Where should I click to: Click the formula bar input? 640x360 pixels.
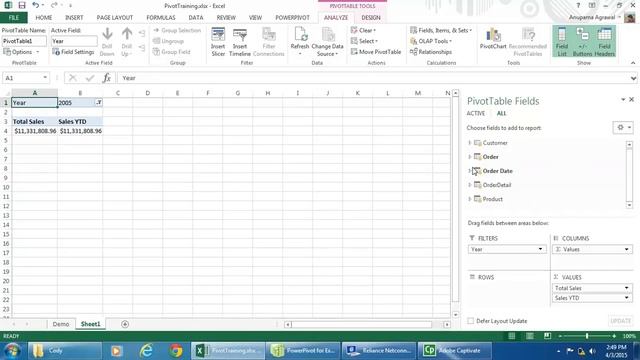click(x=373, y=78)
